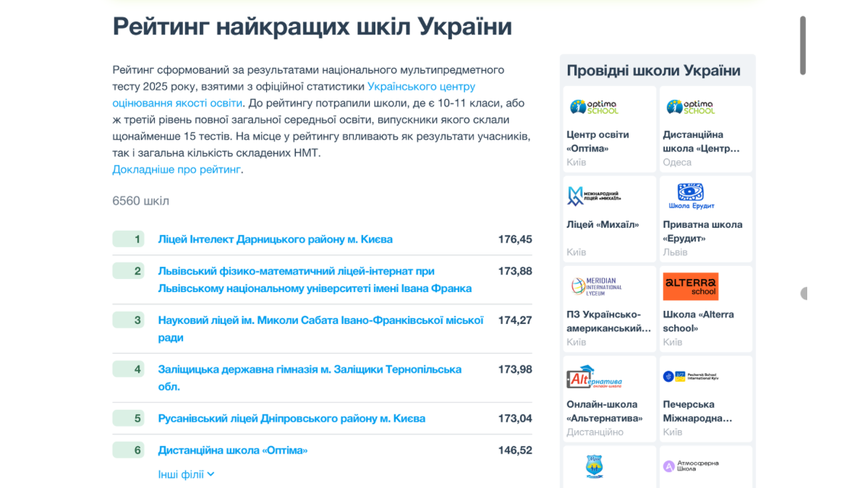The image size is (868, 488).
Task: Click Київ under Центр освіти «Оптіма»
Action: 576,163
